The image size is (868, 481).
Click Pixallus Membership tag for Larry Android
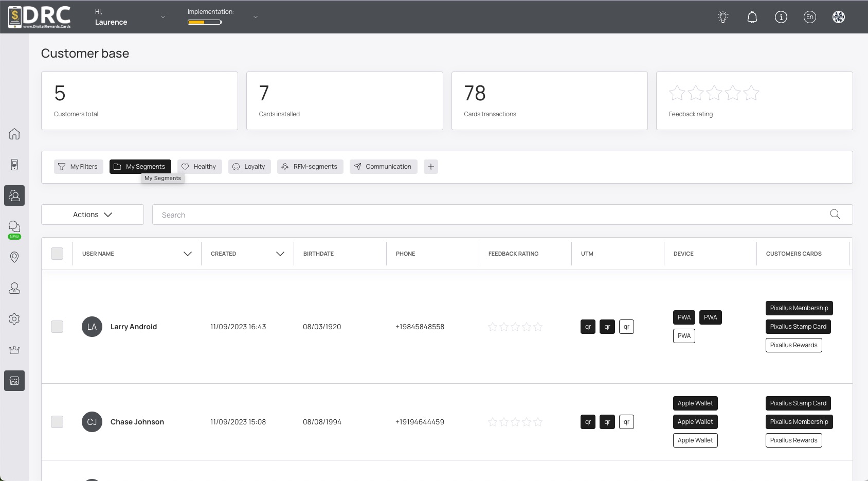tap(799, 308)
